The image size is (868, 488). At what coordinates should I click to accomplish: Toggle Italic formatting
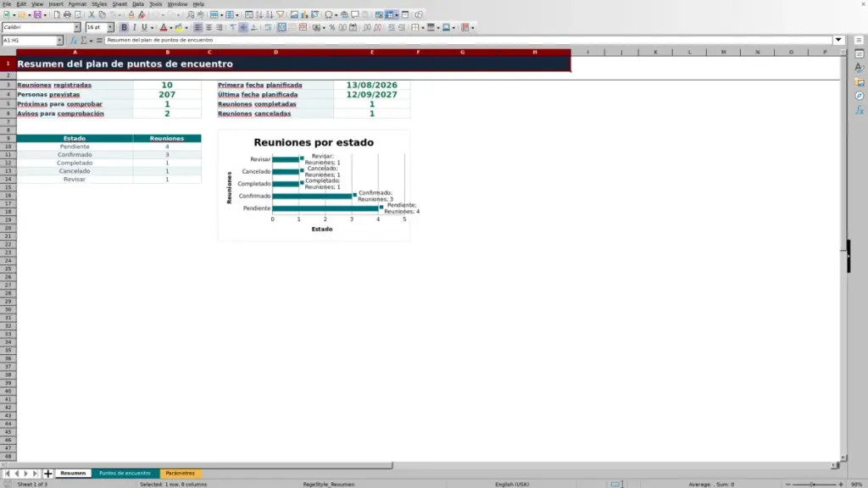pyautogui.click(x=135, y=28)
